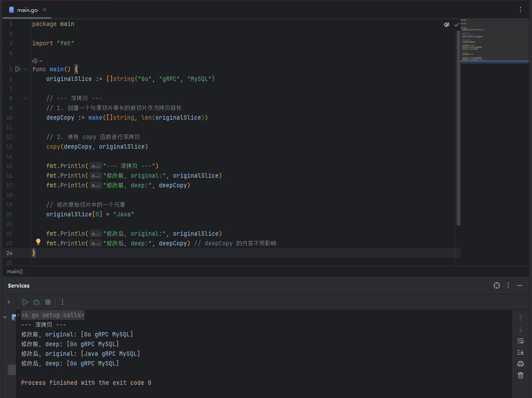This screenshot has height=398, width=532.
Task: Click console line '--- 深拷贝 ---'
Action: [44, 325]
